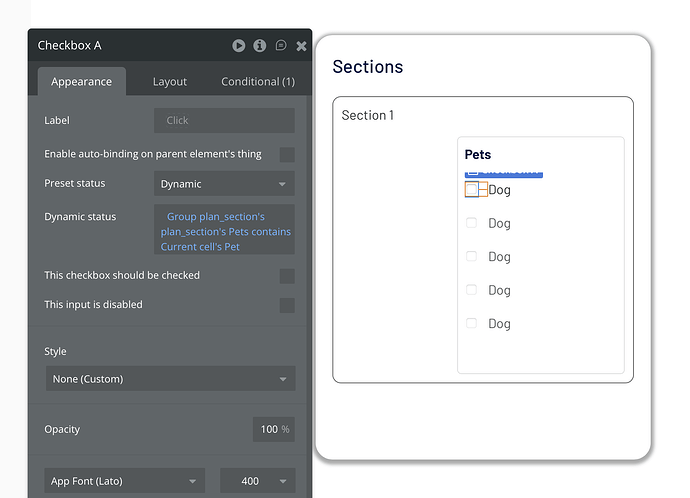This screenshot has width=690, height=498.
Task: Tick 'This checkbox should be checked'
Action: [287, 276]
